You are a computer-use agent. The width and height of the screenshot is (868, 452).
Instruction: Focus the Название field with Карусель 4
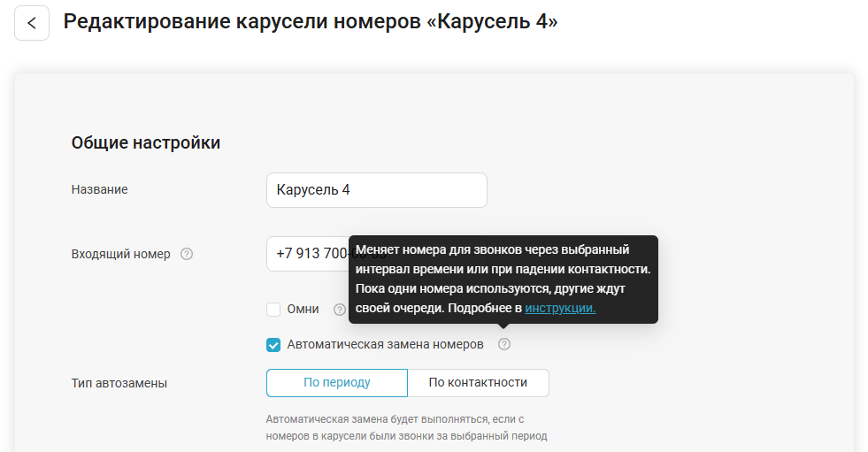click(376, 190)
